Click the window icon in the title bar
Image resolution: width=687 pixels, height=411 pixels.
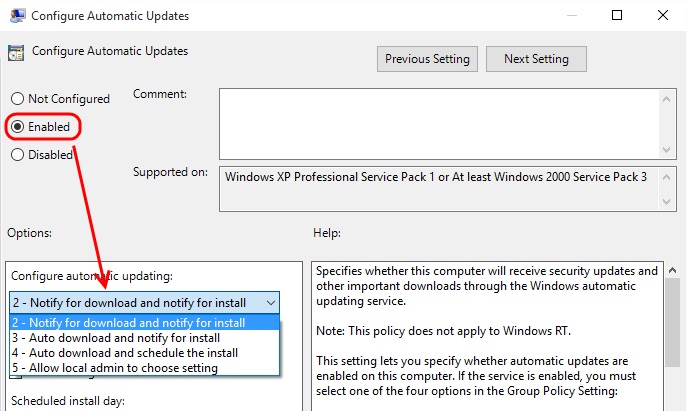pos(17,16)
